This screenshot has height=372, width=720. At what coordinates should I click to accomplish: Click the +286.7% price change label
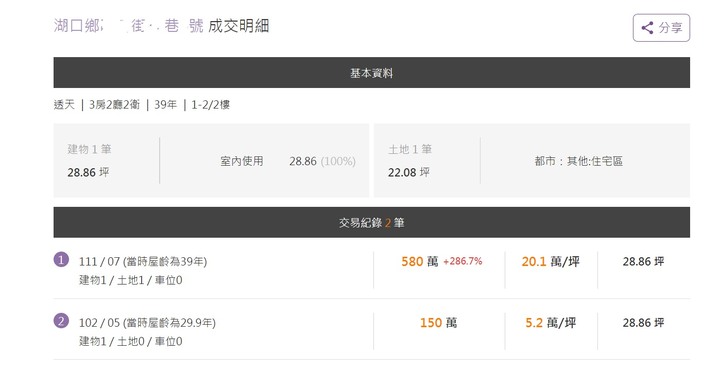pos(462,261)
